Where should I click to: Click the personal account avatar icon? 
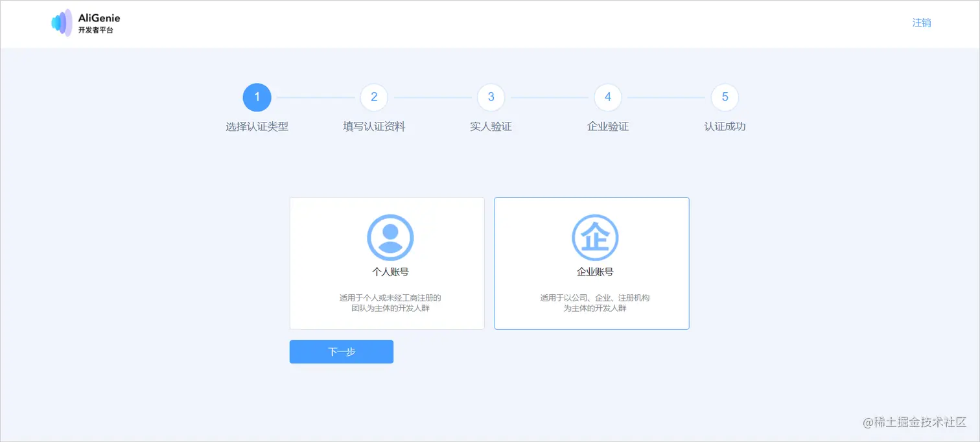click(391, 237)
